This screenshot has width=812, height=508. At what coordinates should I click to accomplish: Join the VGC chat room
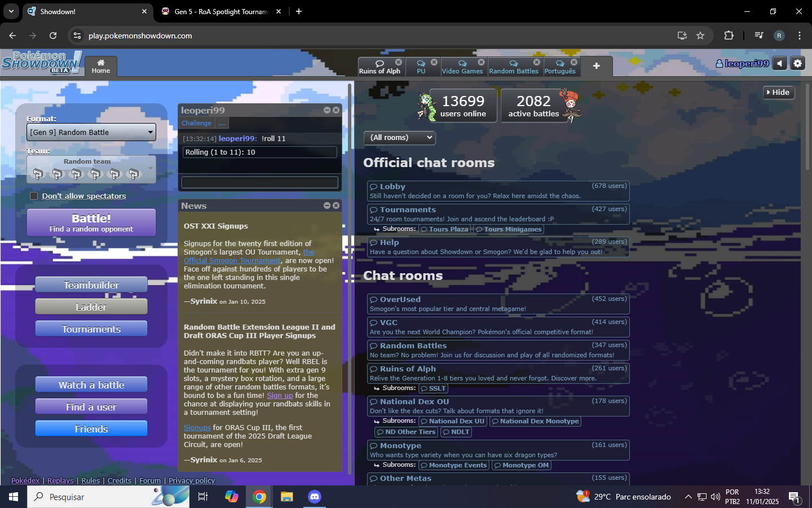498,327
